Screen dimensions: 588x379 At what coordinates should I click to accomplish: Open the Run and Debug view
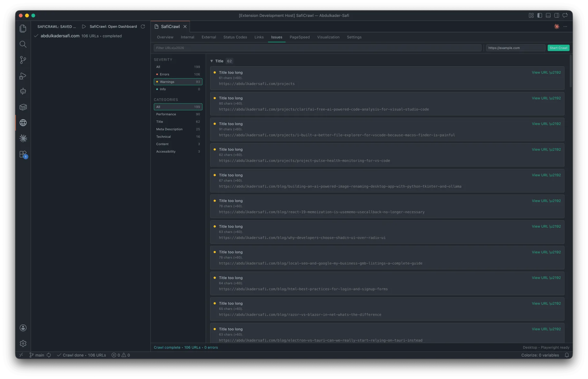point(23,76)
